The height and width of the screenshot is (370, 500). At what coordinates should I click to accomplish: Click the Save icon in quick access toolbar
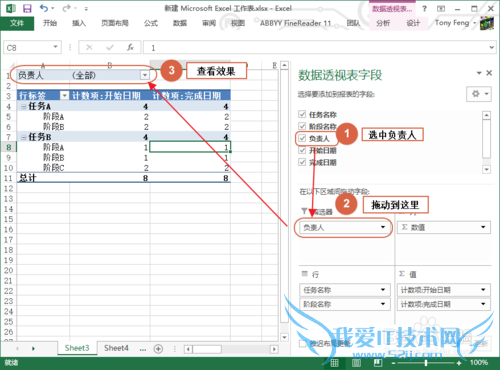27,9
